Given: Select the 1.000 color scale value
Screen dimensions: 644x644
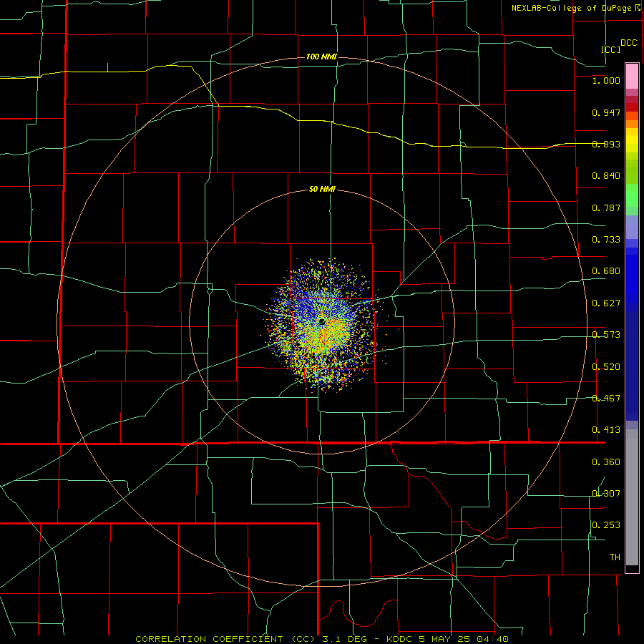Looking at the screenshot, I should tap(606, 80).
